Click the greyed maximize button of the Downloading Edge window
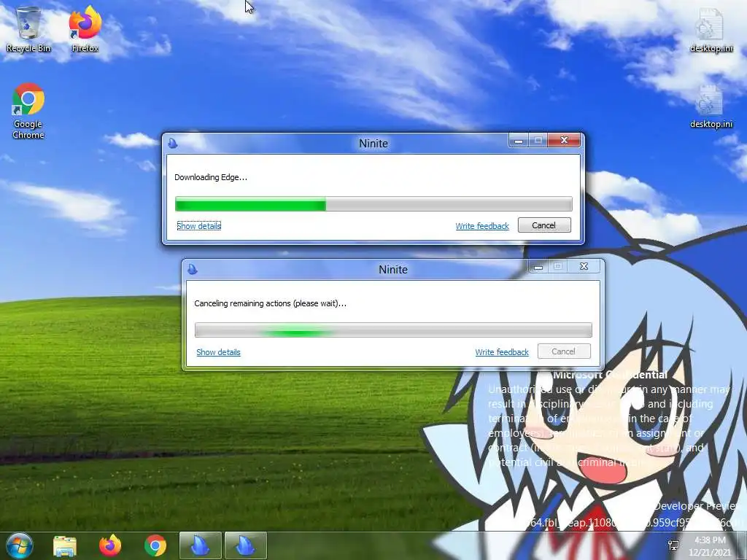 [538, 141]
